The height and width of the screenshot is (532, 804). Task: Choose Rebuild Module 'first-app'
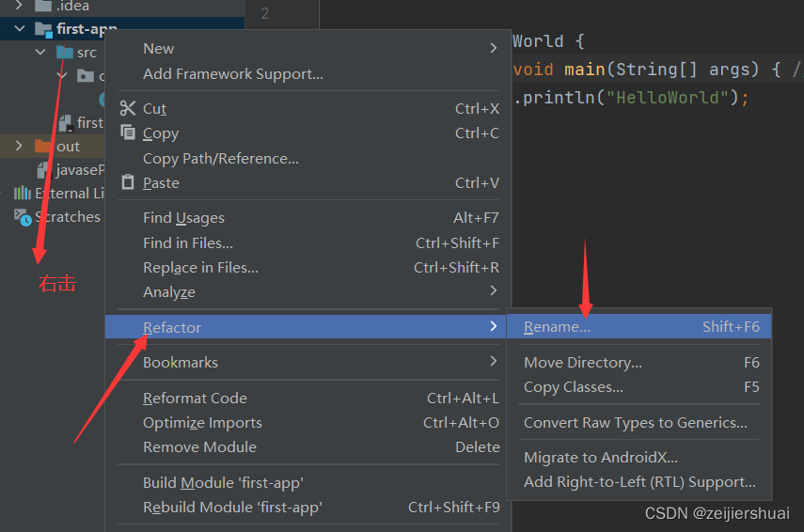coord(307,507)
